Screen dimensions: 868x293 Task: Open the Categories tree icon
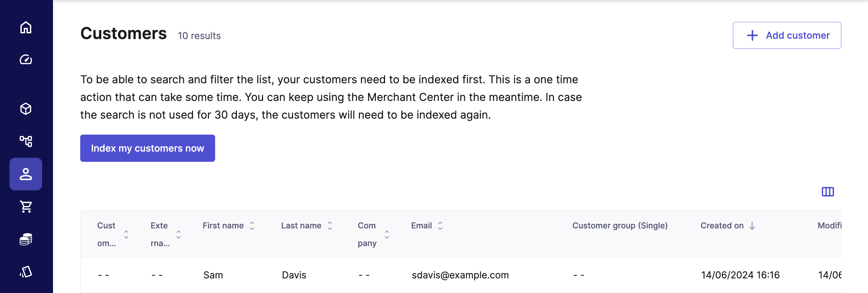26,141
